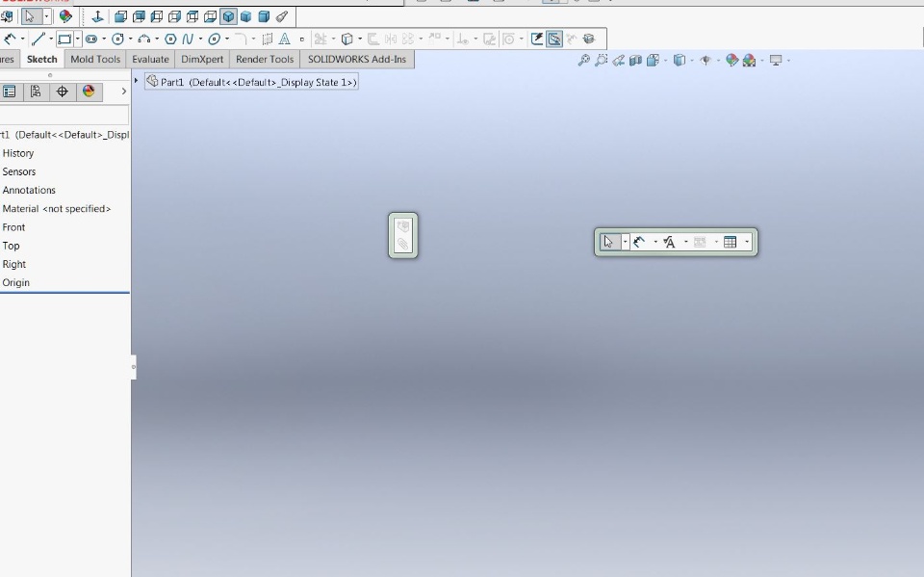924x577 pixels.
Task: Toggle the Isometric view button
Action: [228, 16]
